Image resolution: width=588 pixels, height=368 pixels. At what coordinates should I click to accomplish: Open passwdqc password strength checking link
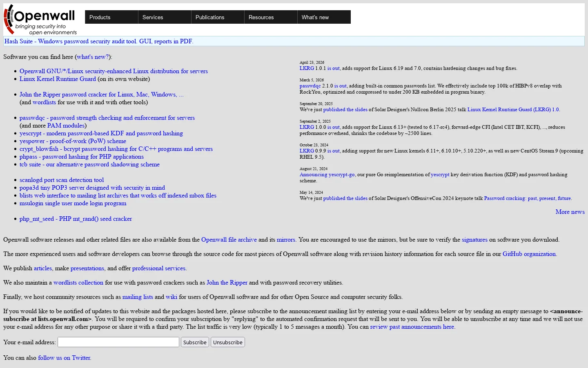[107, 118]
